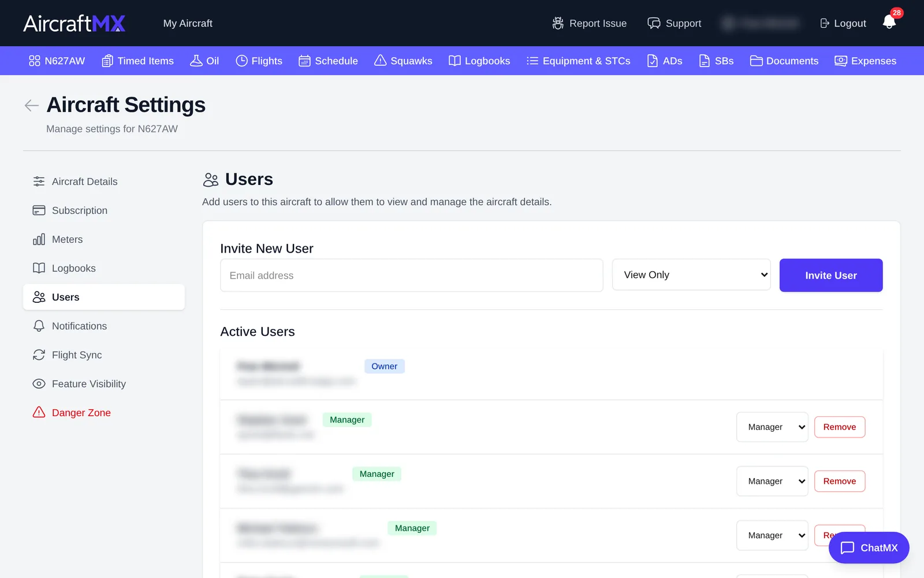Open Notifications settings section
The height and width of the screenshot is (578, 924).
coord(104,326)
